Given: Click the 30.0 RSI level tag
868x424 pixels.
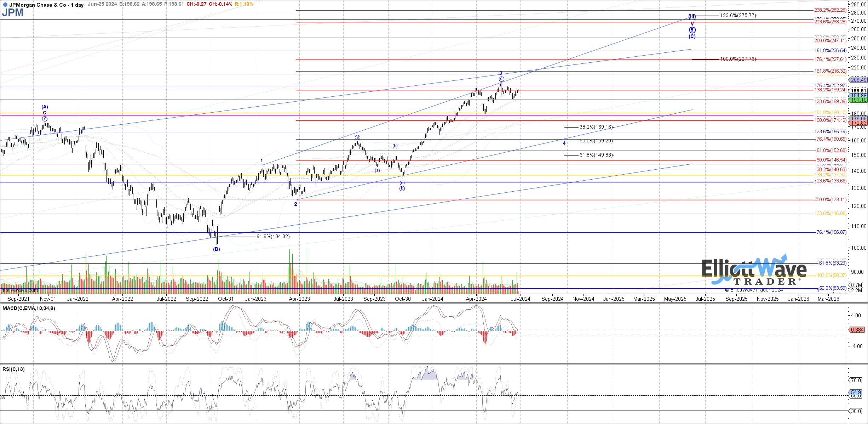Looking at the screenshot, I should [855, 411].
